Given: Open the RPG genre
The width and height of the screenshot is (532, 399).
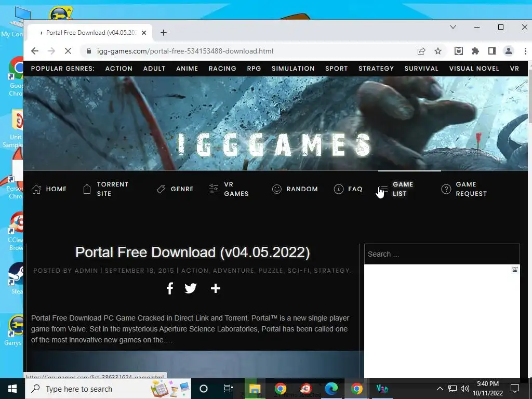Looking at the screenshot, I should tap(254, 69).
